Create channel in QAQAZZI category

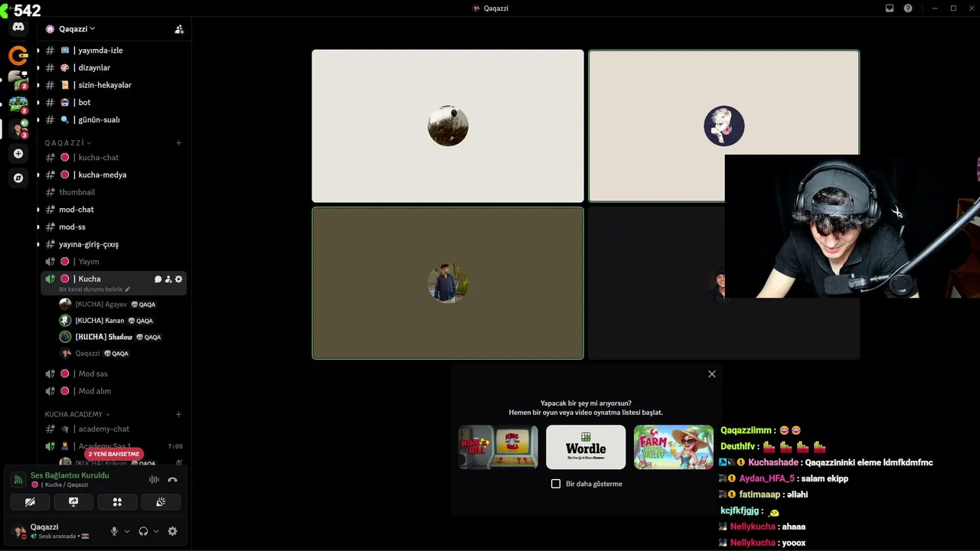point(178,142)
